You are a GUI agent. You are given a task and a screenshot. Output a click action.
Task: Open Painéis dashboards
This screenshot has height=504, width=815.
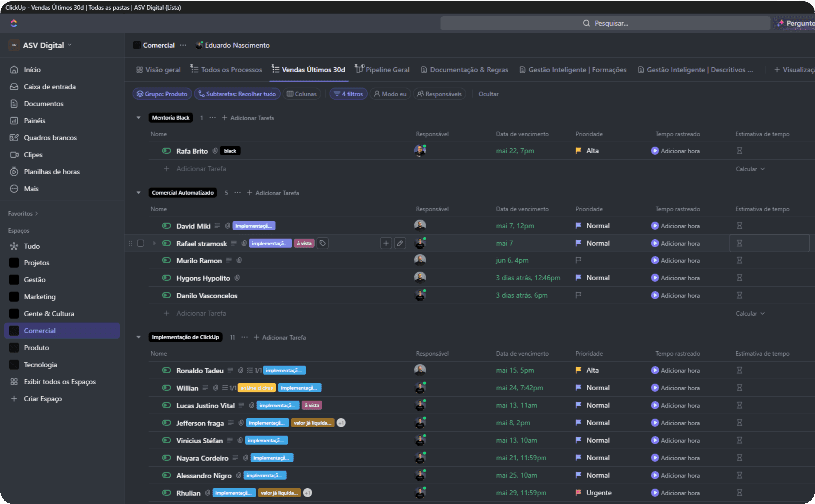coord(35,121)
